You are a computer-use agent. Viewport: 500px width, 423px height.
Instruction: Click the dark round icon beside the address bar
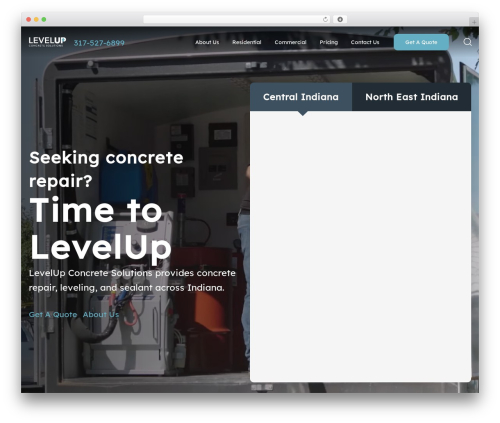(x=340, y=19)
